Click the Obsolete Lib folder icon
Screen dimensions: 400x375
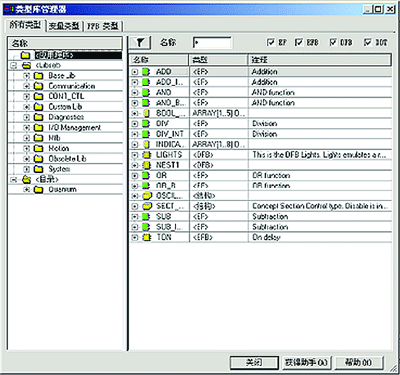39,159
